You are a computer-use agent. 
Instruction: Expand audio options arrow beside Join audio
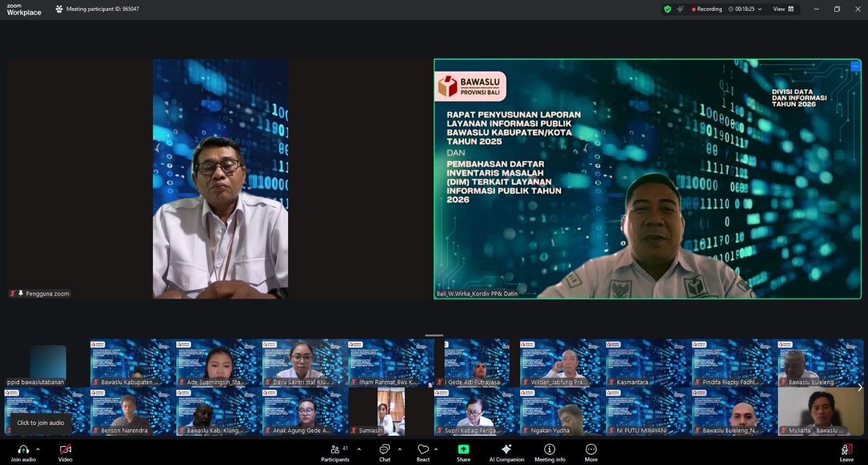[38, 449]
